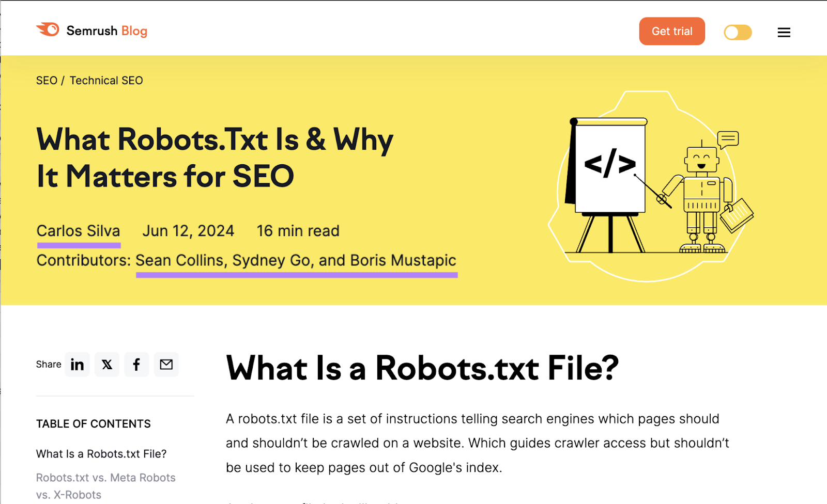The height and width of the screenshot is (504, 827).
Task: Share the article on Facebook
Action: point(136,364)
